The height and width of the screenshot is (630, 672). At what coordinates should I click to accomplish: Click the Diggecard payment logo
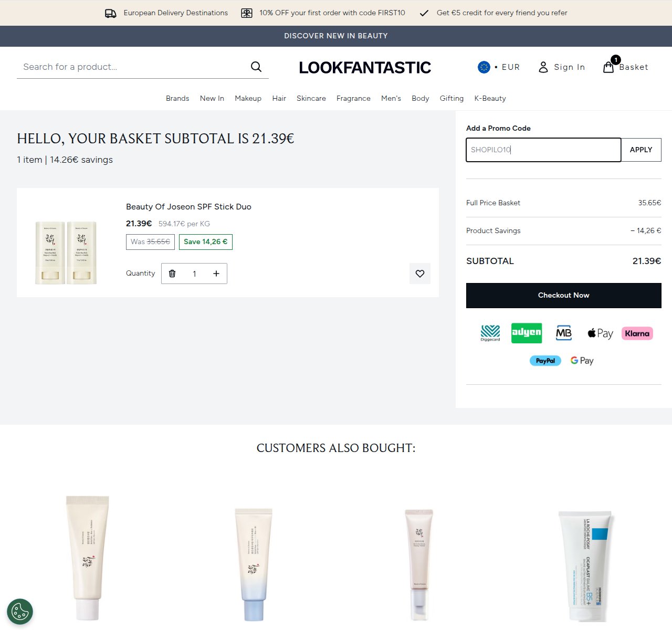coord(490,333)
